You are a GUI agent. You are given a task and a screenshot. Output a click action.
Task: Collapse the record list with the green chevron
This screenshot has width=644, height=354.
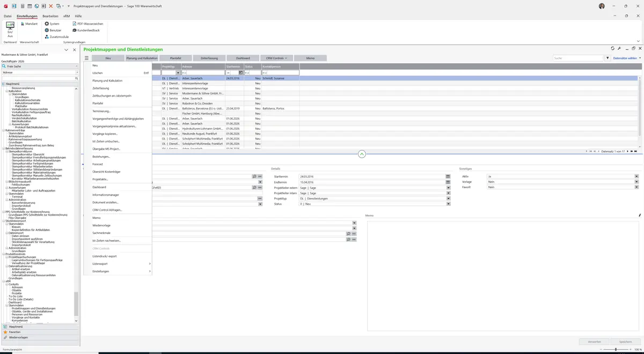click(x=362, y=154)
